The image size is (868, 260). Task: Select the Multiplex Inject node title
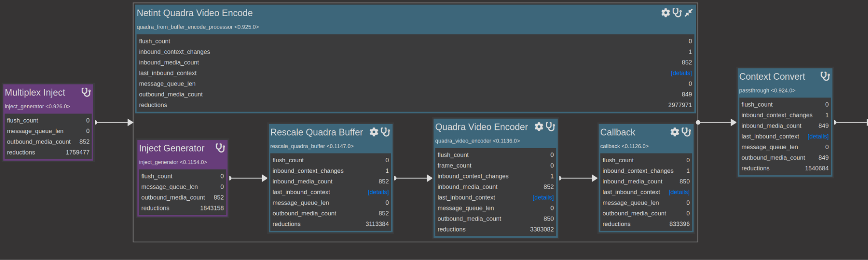pos(35,93)
